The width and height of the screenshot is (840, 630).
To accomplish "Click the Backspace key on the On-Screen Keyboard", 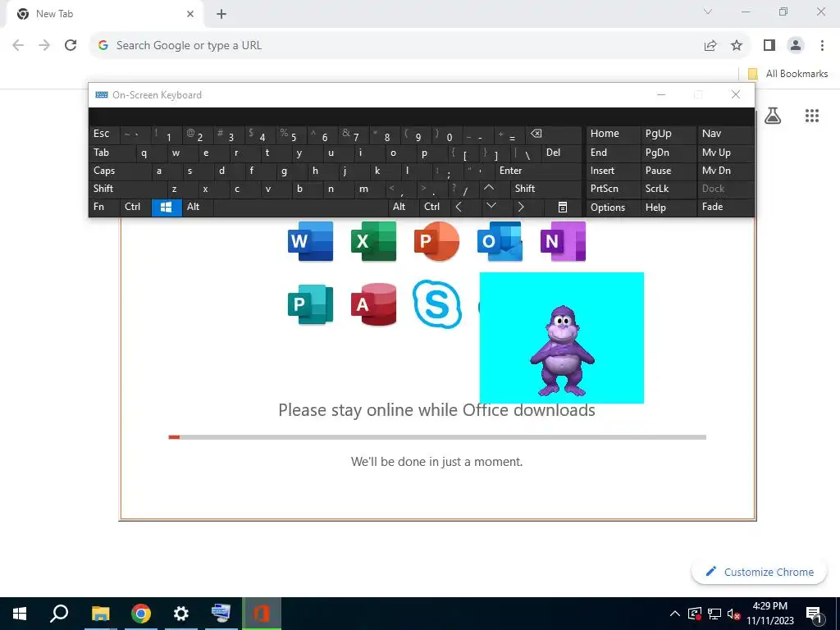I will [554, 134].
